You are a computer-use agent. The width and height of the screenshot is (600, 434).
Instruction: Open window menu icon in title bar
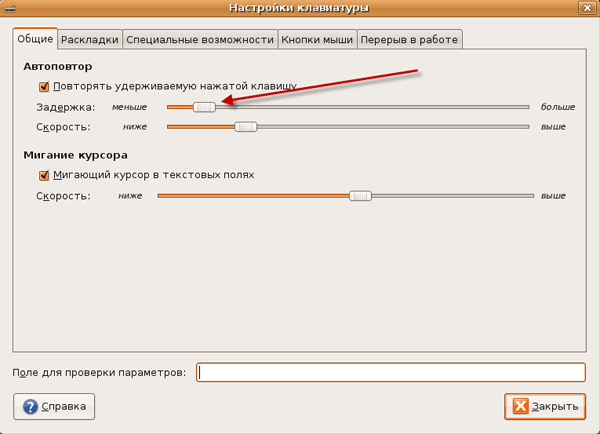[11, 8]
